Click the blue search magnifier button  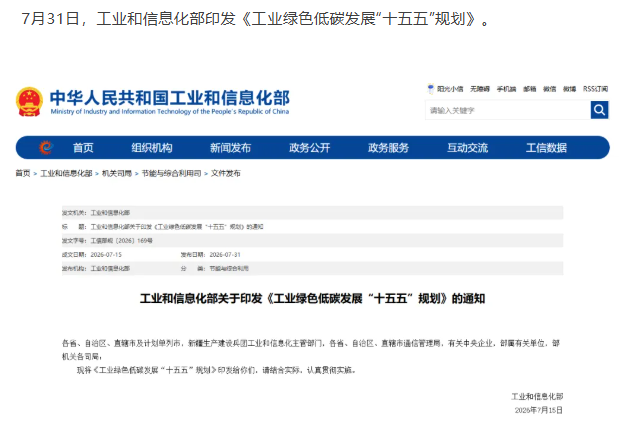click(x=599, y=110)
